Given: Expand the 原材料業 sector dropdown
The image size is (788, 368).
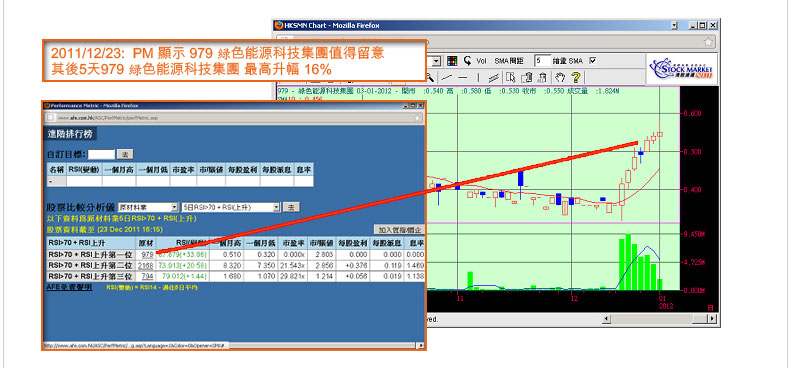Looking at the screenshot, I should 148,207.
